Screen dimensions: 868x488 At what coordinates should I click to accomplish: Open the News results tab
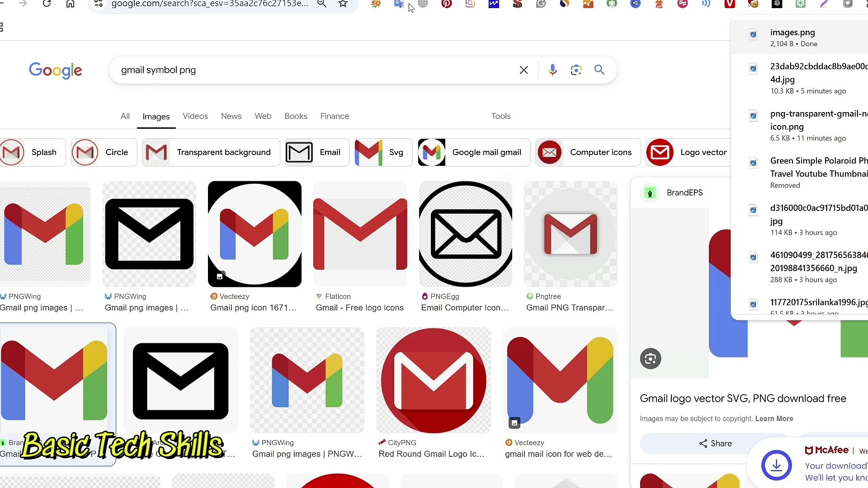coord(231,116)
